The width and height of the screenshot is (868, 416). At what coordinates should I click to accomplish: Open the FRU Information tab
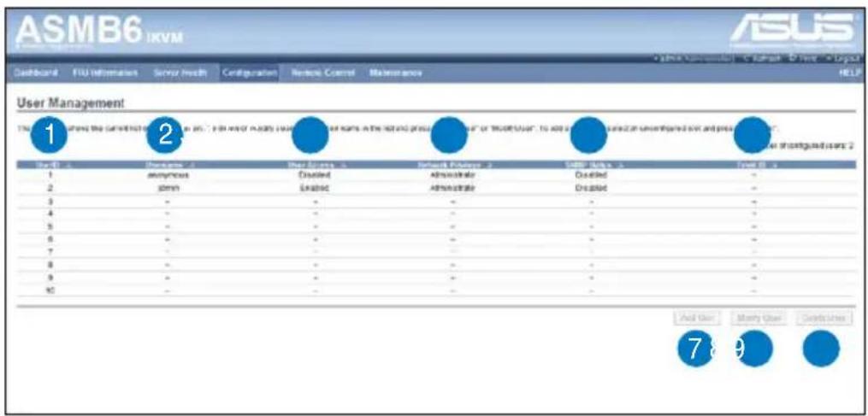pyautogui.click(x=104, y=73)
